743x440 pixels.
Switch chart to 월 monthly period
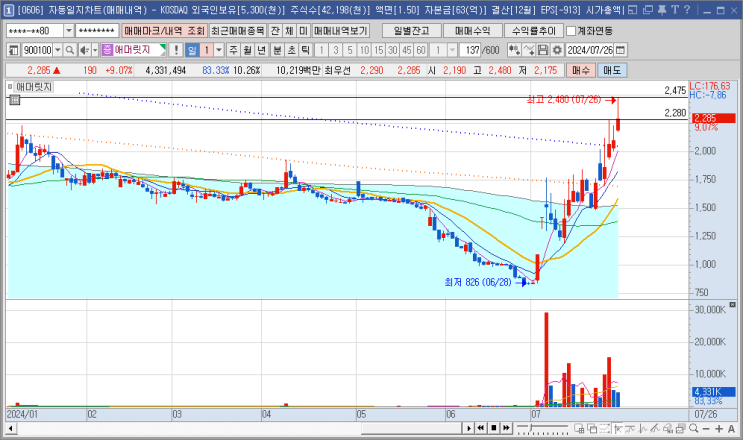(x=248, y=50)
